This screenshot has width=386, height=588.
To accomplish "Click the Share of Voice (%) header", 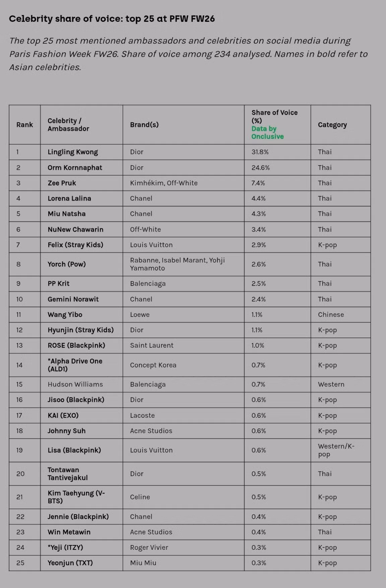I will [x=274, y=116].
